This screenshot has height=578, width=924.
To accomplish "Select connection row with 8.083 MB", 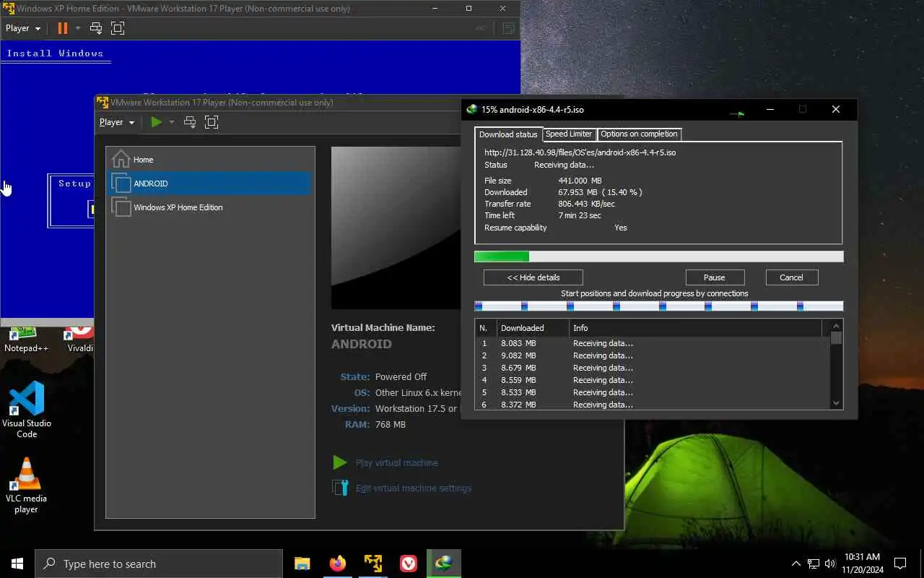I will tap(653, 343).
